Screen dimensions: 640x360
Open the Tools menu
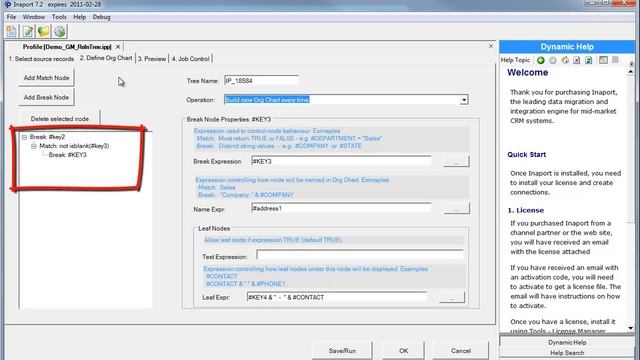[59, 17]
